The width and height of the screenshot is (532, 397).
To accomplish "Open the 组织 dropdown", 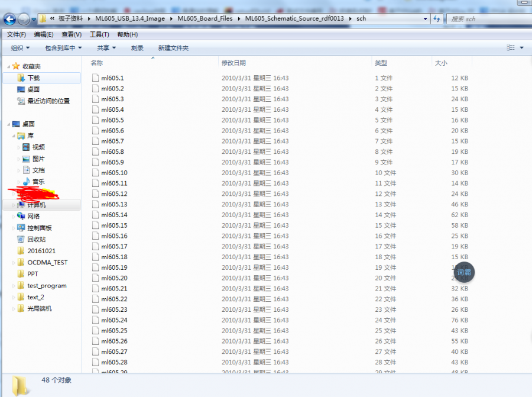I will (x=20, y=49).
